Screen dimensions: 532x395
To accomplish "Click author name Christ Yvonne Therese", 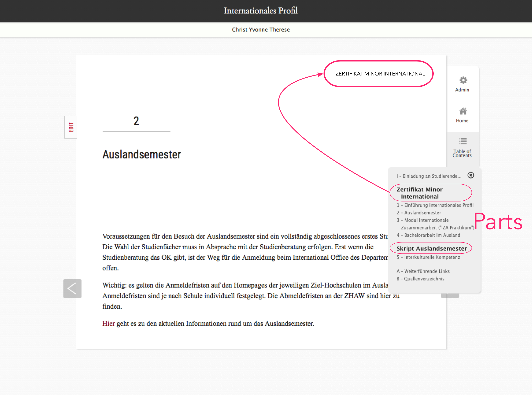I will click(x=261, y=30).
